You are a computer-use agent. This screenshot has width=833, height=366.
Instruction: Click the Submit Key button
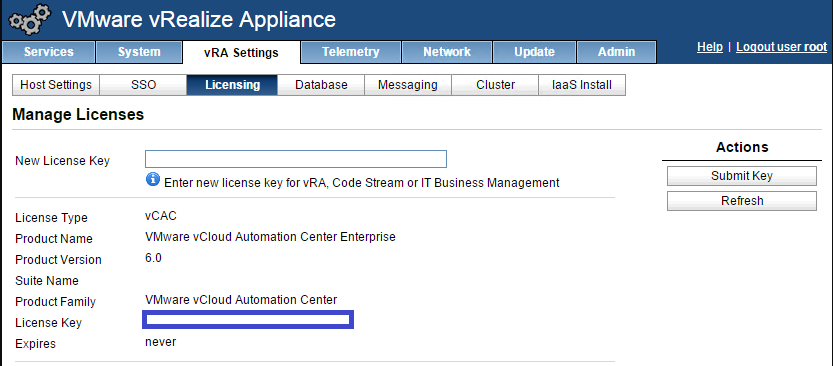point(742,176)
